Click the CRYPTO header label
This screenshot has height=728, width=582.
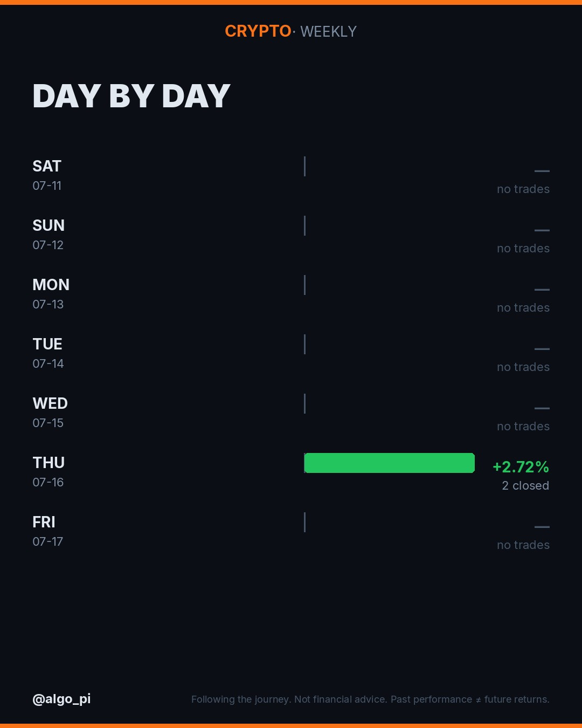pos(258,31)
